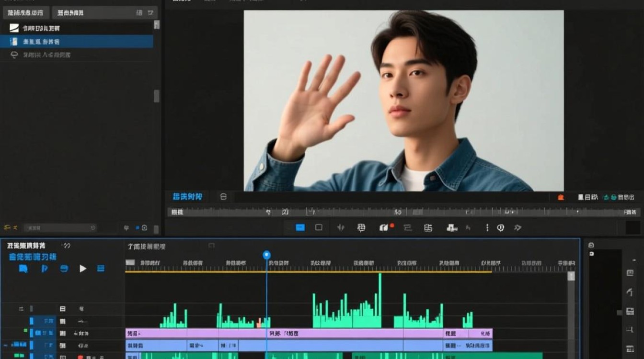This screenshot has height=359, width=644.
Task: Click the white thumbnail icon in the first media row
Action: tap(14, 28)
